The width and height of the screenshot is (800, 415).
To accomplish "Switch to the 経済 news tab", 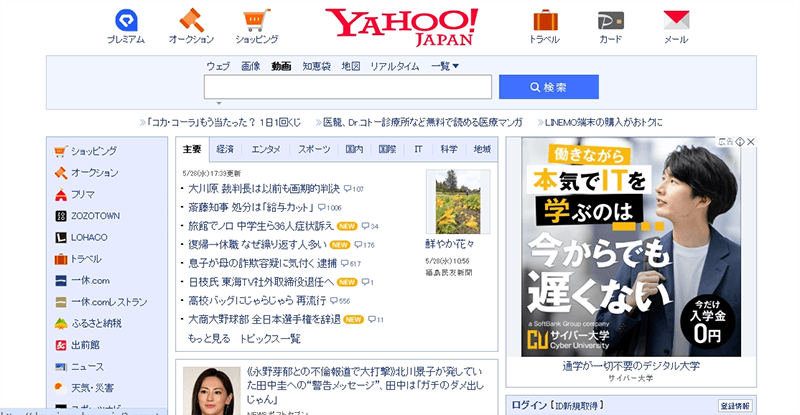I will pyautogui.click(x=225, y=149).
